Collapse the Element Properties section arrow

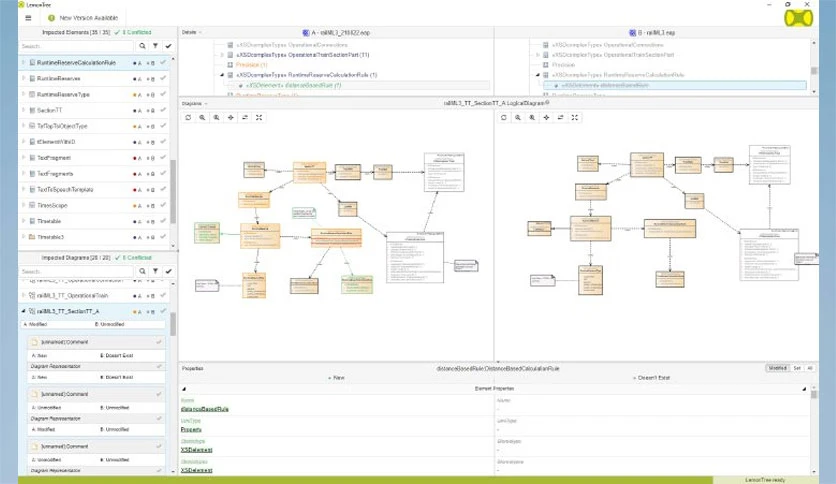coord(184,389)
